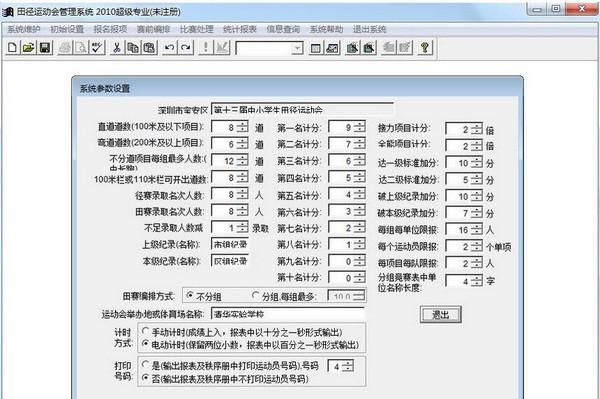This screenshot has height=399, width=600.
Task: Click the 退出 button in settings dialog
Action: point(440,314)
